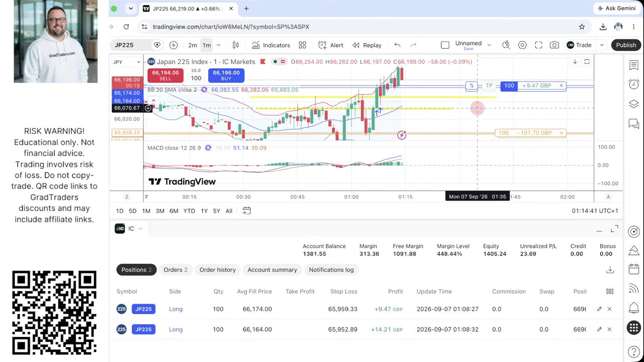This screenshot has height=362, width=644.
Task: Open the browser tab search dropdown
Action: pos(130,9)
